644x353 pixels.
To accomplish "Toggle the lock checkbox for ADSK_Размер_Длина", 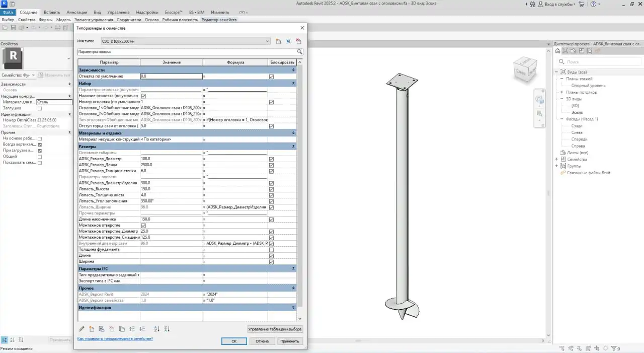I will (271, 164).
